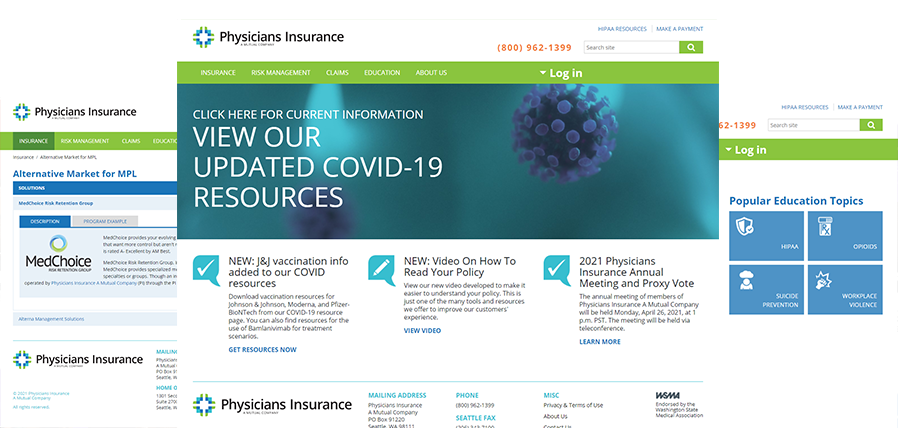Collapse the MedChoice Risk Retention Group row

tap(95, 203)
